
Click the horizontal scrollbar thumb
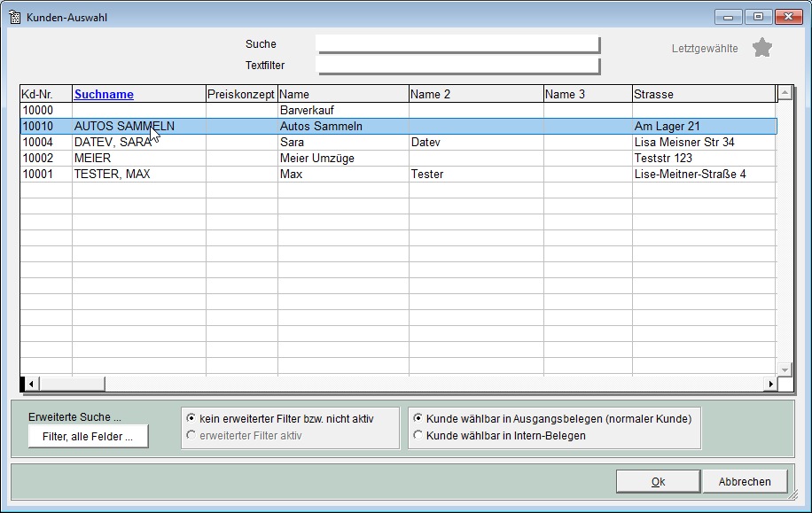coord(72,385)
